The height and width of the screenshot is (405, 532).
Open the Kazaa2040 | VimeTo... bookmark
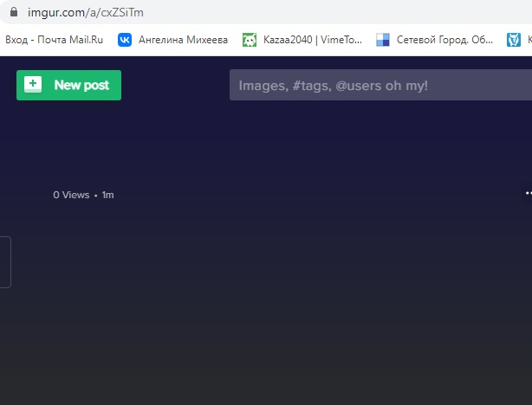coord(312,39)
